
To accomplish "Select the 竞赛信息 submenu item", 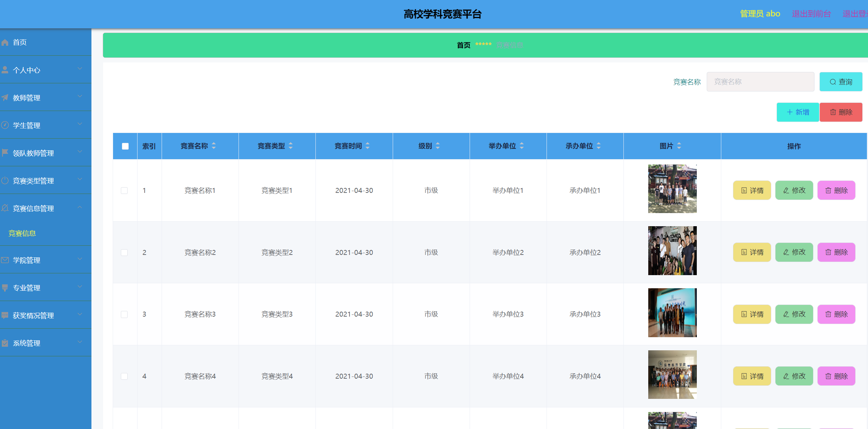I will pyautogui.click(x=22, y=233).
